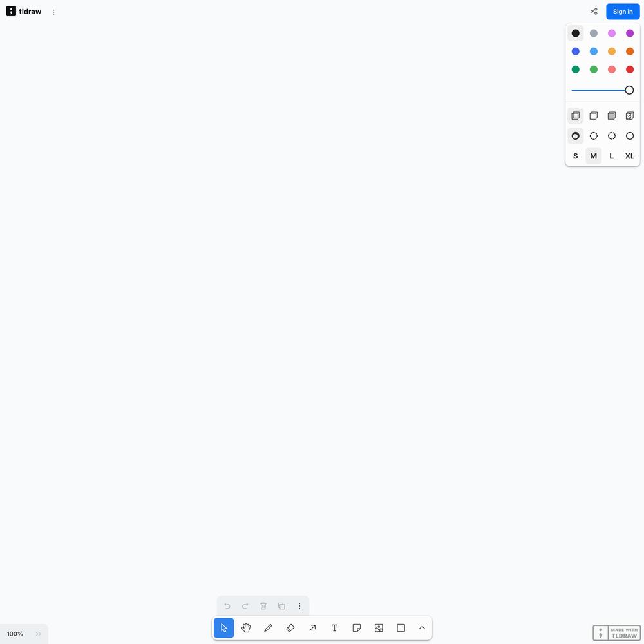The image size is (644, 644).
Task: Select the solid line style
Action: coord(630,136)
